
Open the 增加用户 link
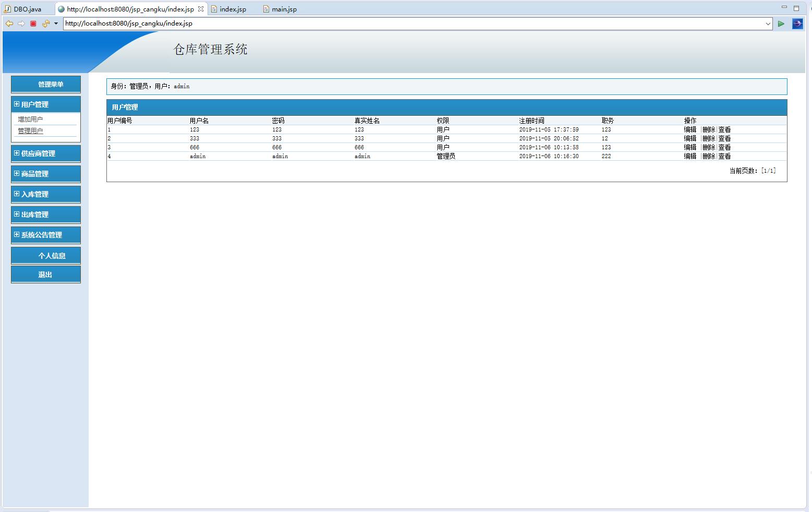click(x=30, y=120)
